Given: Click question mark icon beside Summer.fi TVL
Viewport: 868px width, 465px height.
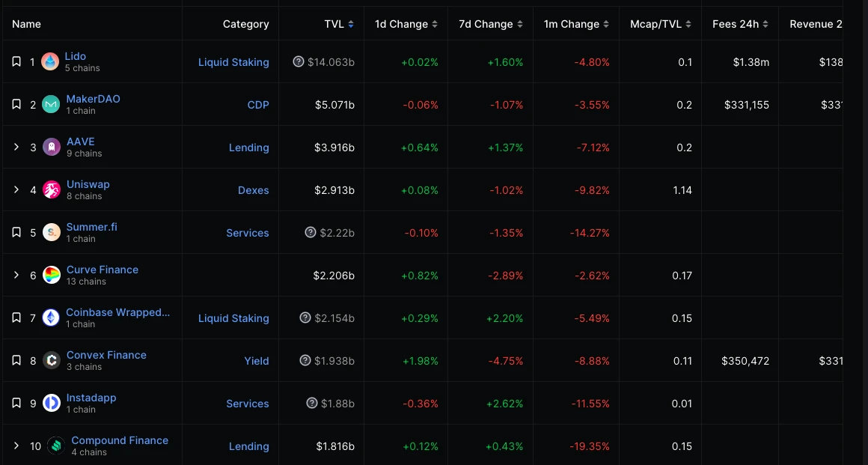Looking at the screenshot, I should pos(311,232).
